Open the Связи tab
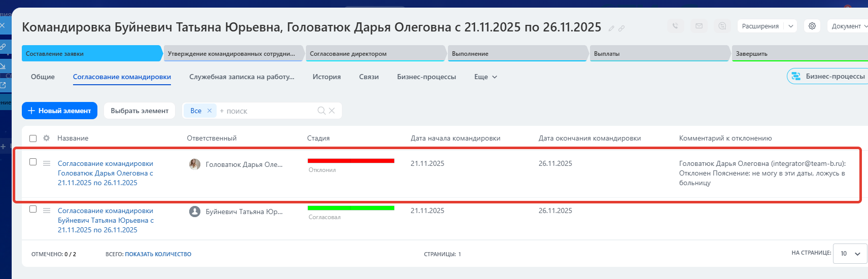 click(x=369, y=77)
